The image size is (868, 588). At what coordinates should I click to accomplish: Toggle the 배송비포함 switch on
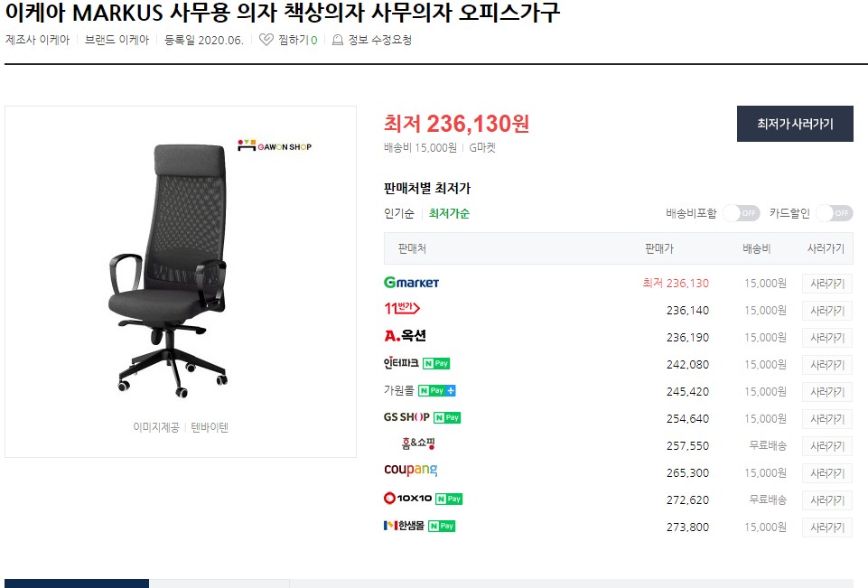(x=742, y=213)
